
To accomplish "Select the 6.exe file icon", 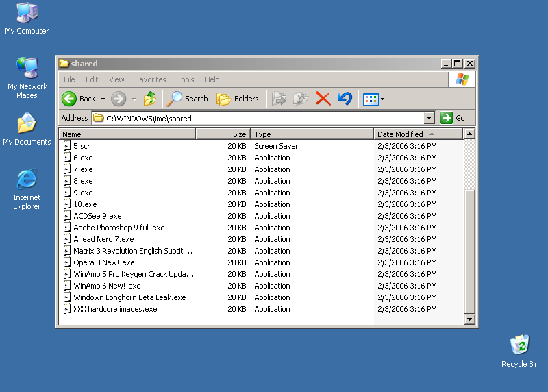I will [x=67, y=158].
